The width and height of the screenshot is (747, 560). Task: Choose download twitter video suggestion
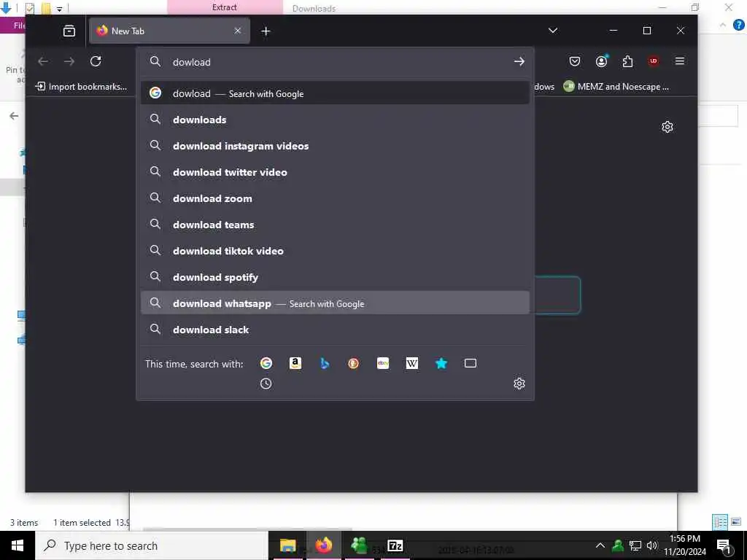coord(335,172)
